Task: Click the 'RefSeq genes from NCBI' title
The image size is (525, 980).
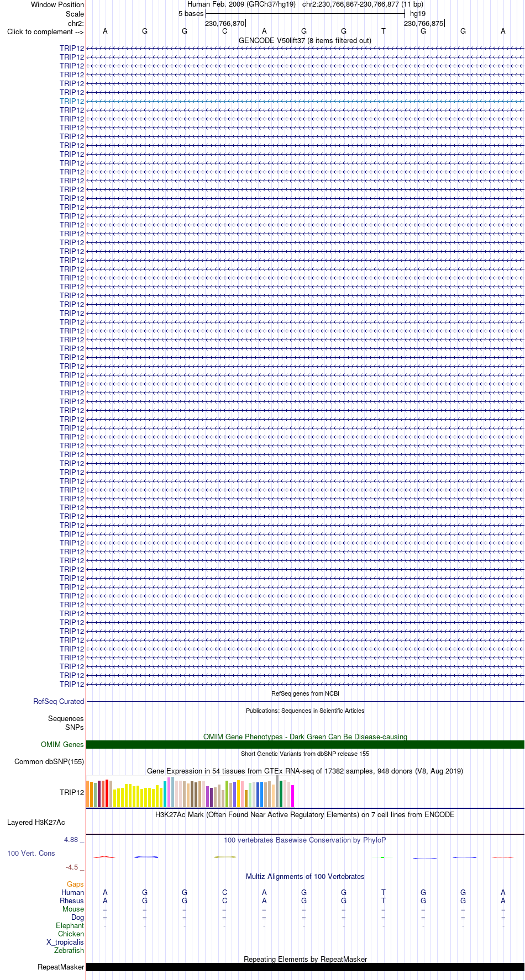Action: pos(305,693)
